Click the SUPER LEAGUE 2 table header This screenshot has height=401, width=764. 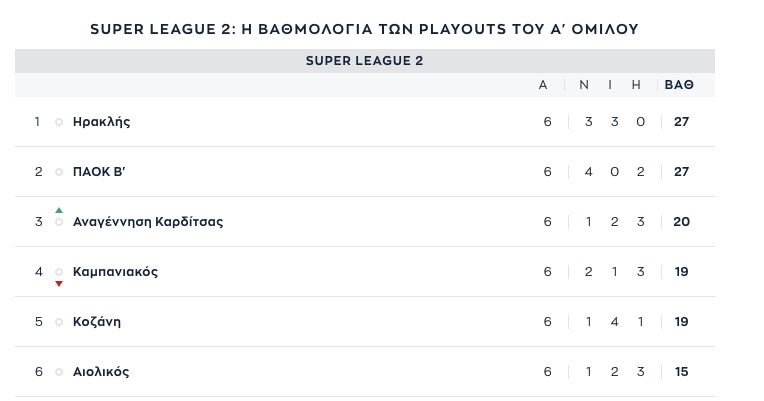pos(364,61)
